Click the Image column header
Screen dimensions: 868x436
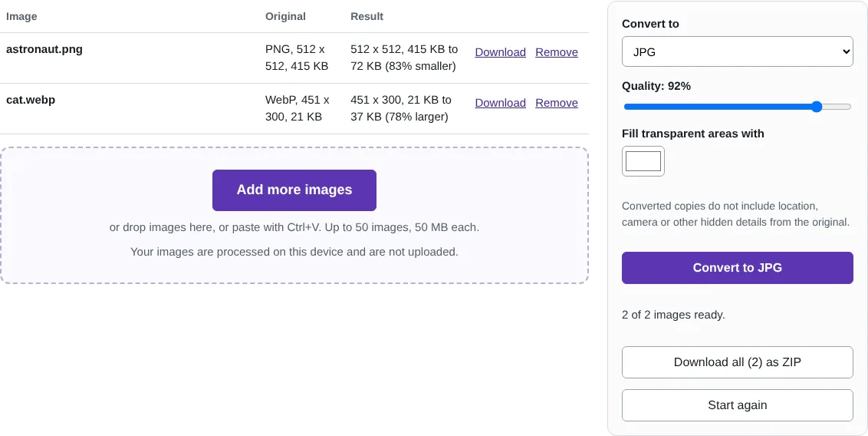coord(21,17)
